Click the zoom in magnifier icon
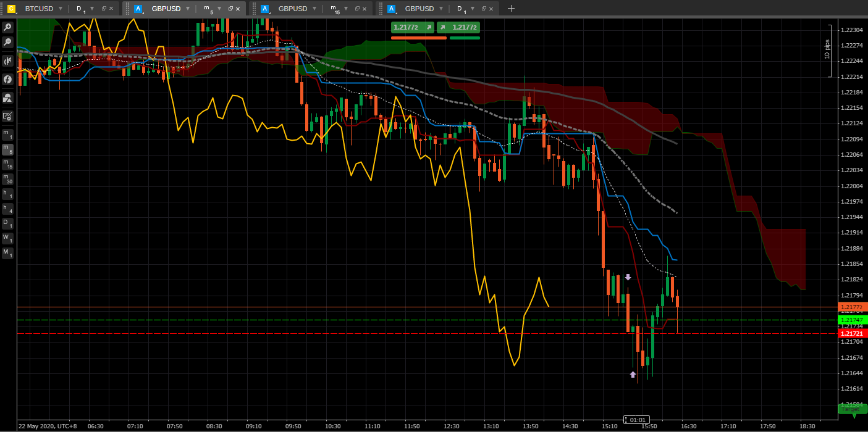Viewport: 868px width, 432px height. 8,28
